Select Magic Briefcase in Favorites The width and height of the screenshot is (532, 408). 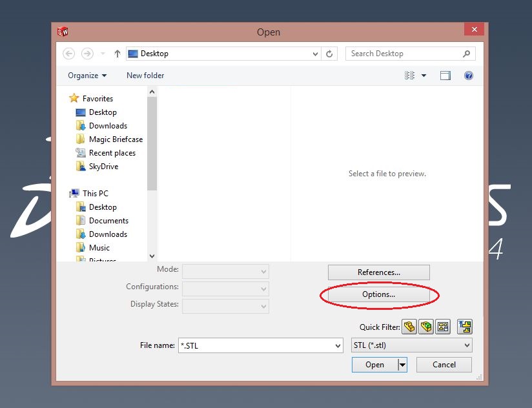115,139
